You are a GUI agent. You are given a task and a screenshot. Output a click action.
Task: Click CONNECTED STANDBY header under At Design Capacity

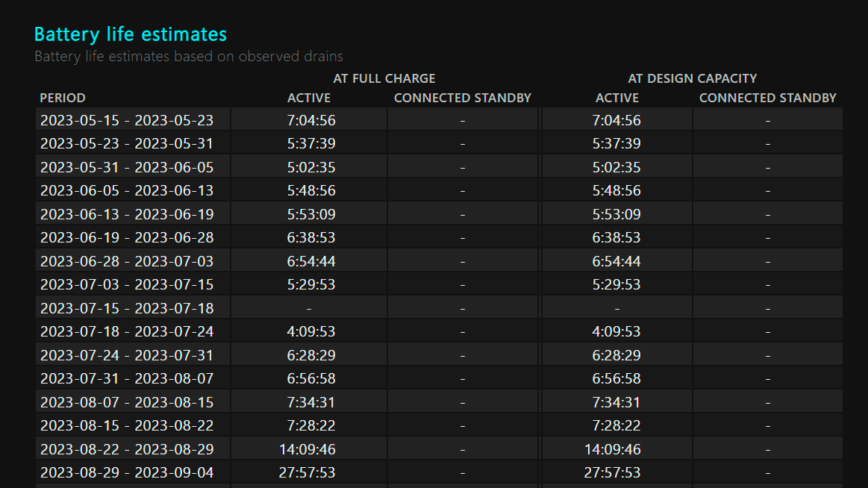[768, 98]
